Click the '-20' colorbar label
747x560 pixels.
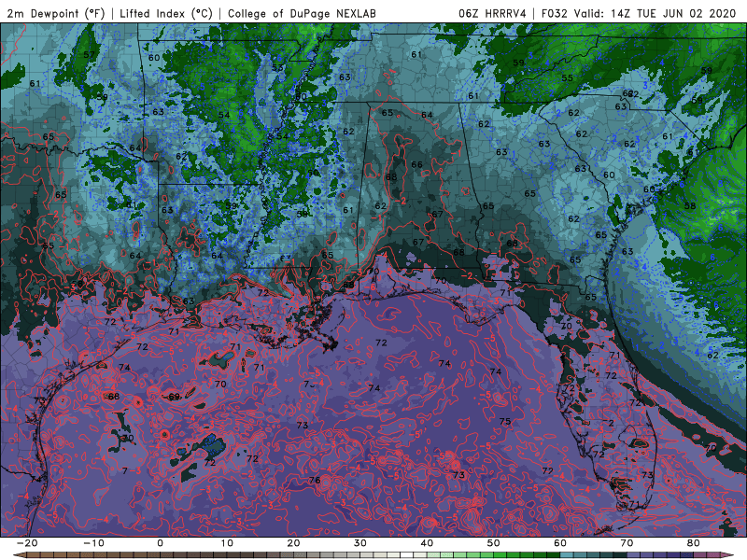click(27, 543)
